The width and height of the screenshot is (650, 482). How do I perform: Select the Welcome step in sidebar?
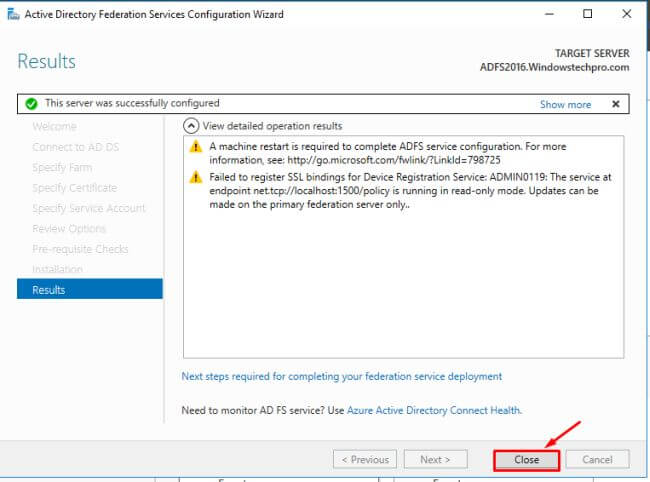pyautogui.click(x=54, y=126)
